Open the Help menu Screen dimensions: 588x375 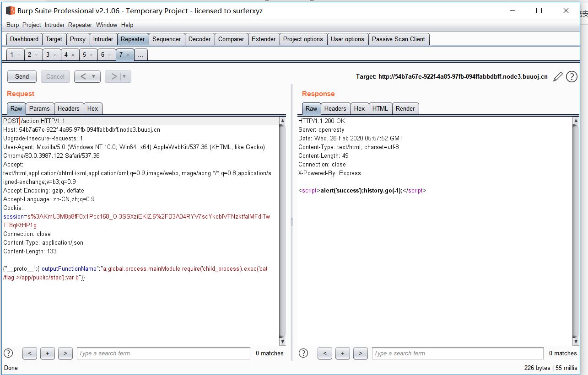(x=127, y=25)
